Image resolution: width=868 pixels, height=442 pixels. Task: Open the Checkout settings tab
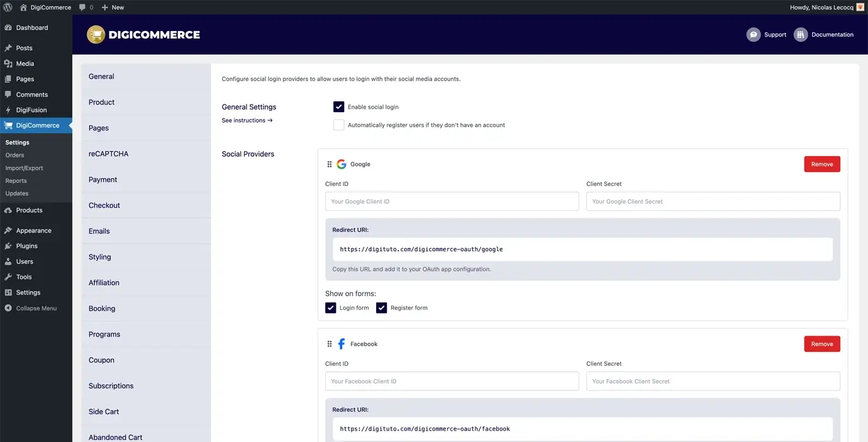tap(146, 205)
